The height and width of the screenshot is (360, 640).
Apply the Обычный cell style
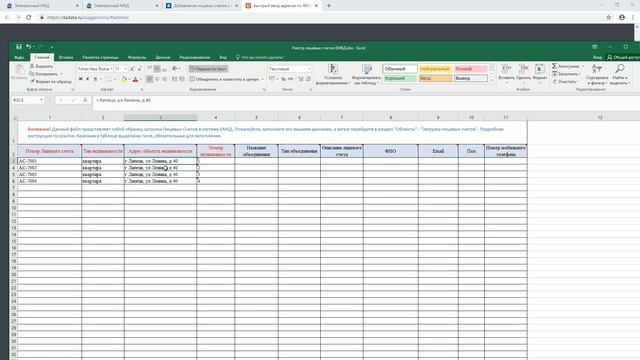pyautogui.click(x=400, y=69)
